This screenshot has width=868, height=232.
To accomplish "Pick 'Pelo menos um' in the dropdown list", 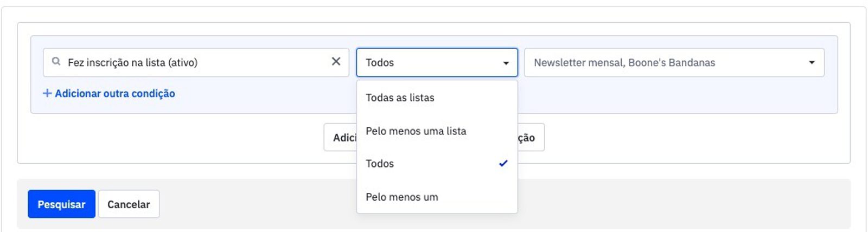I will coord(401,197).
